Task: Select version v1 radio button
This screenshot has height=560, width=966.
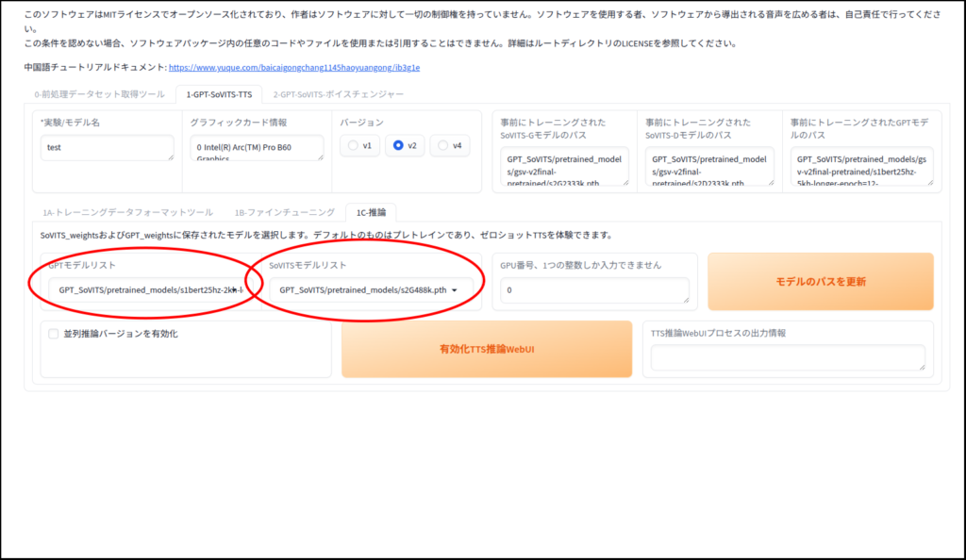Action: (x=360, y=146)
